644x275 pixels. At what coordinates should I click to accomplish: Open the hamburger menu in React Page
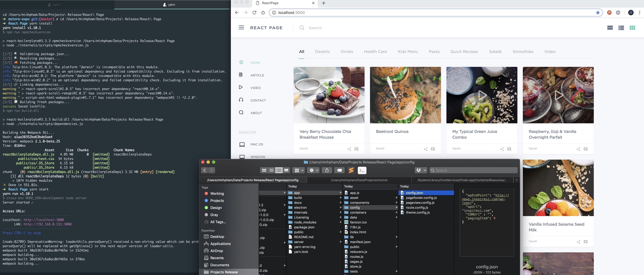click(241, 28)
